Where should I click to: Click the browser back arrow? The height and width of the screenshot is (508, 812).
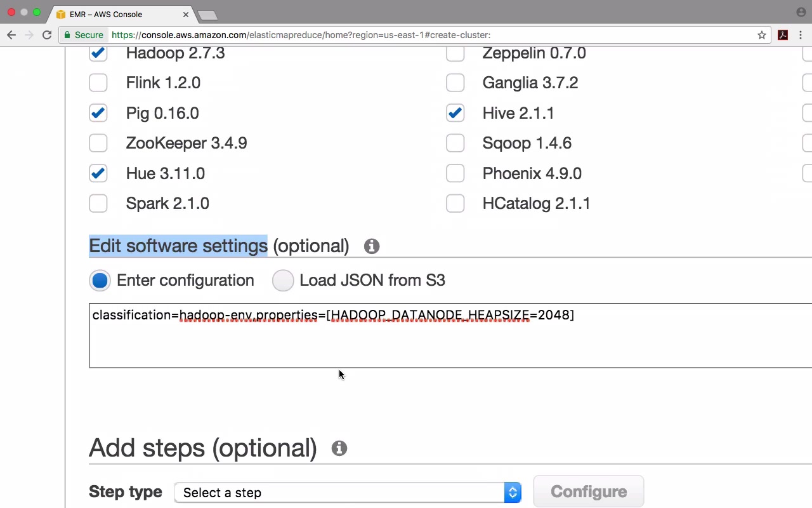(x=11, y=35)
